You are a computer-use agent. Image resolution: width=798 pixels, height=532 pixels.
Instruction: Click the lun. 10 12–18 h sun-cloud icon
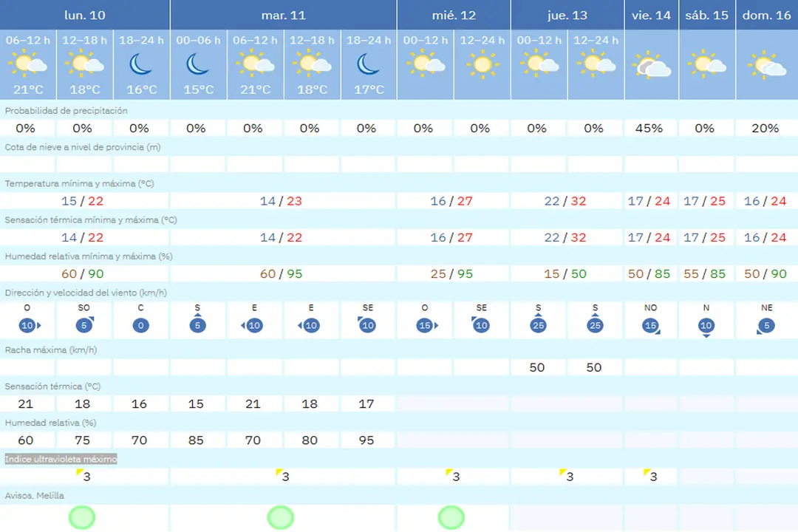tap(84, 65)
